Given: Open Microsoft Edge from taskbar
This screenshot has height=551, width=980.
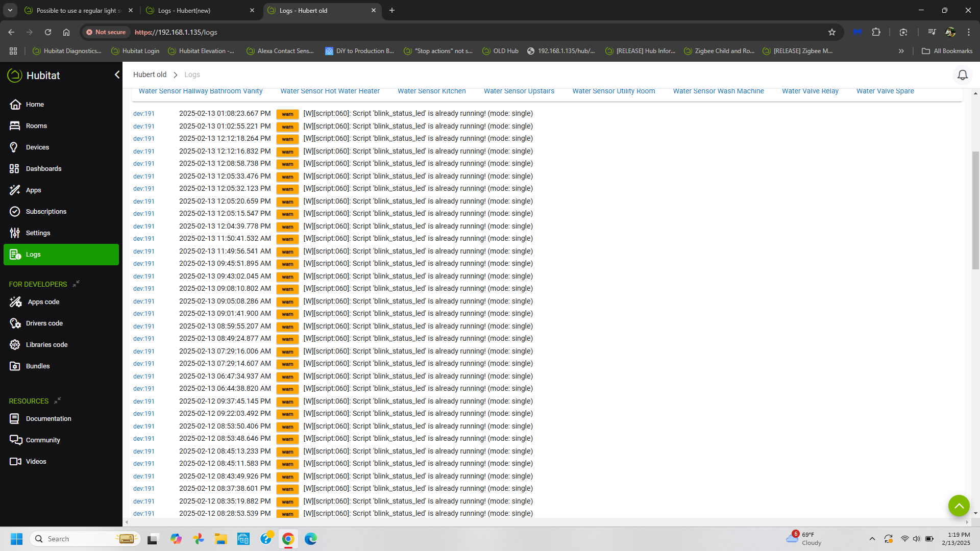Looking at the screenshot, I should (311, 539).
